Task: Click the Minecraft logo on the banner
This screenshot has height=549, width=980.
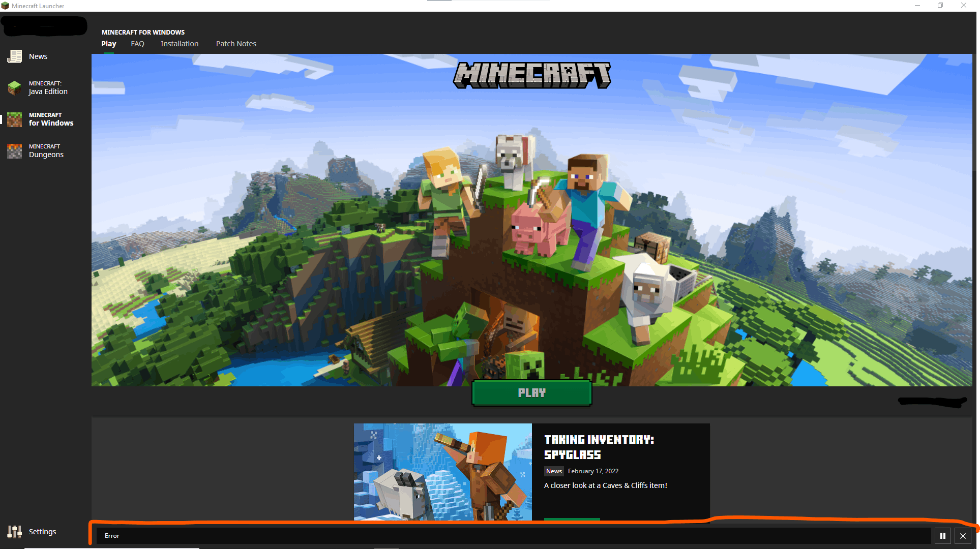Action: [x=532, y=75]
